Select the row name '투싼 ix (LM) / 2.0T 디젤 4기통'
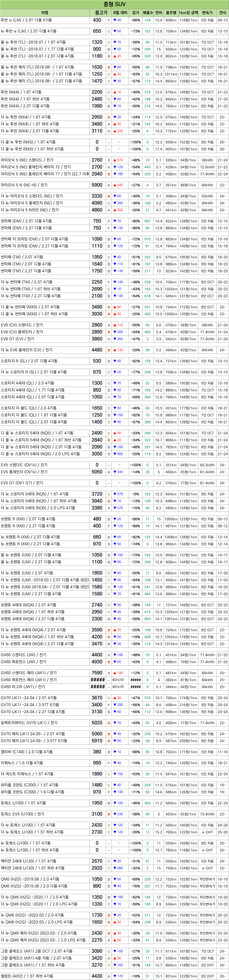The width and height of the screenshot is (229, 980). pyautogui.click(x=26, y=20)
